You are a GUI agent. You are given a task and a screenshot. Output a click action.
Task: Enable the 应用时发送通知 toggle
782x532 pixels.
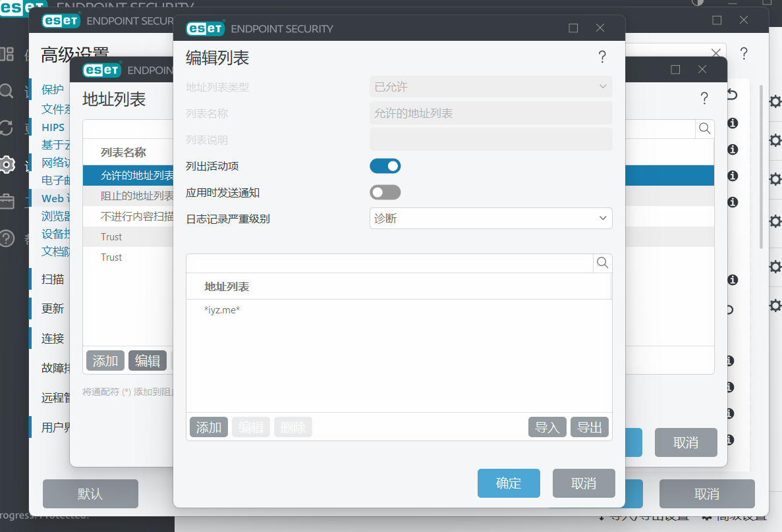tap(385, 192)
